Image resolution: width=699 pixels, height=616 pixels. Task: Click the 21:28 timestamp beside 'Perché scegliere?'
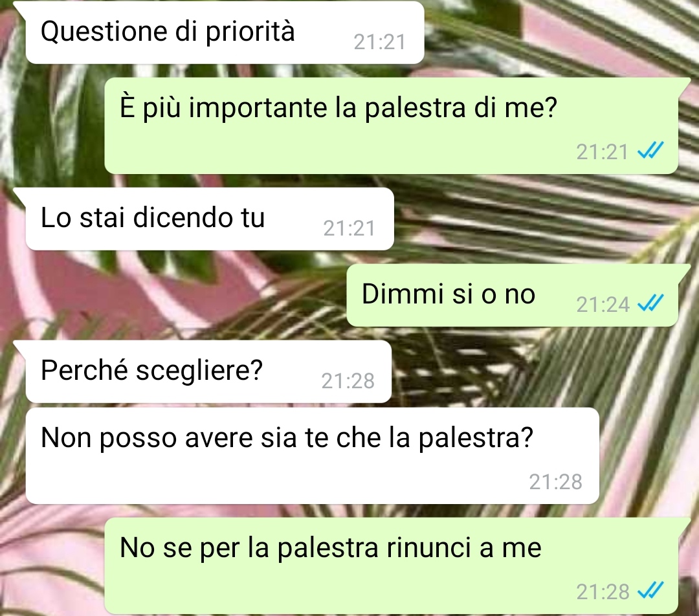[348, 381]
